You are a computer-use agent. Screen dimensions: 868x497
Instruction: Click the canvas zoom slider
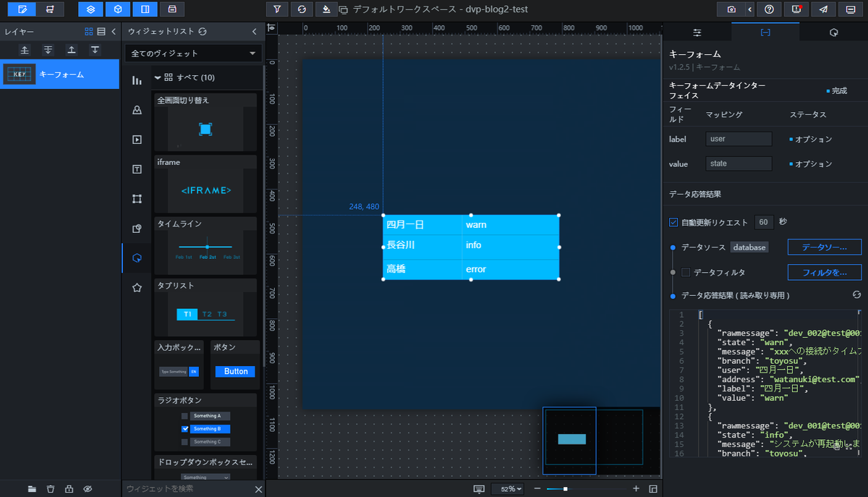click(587, 489)
